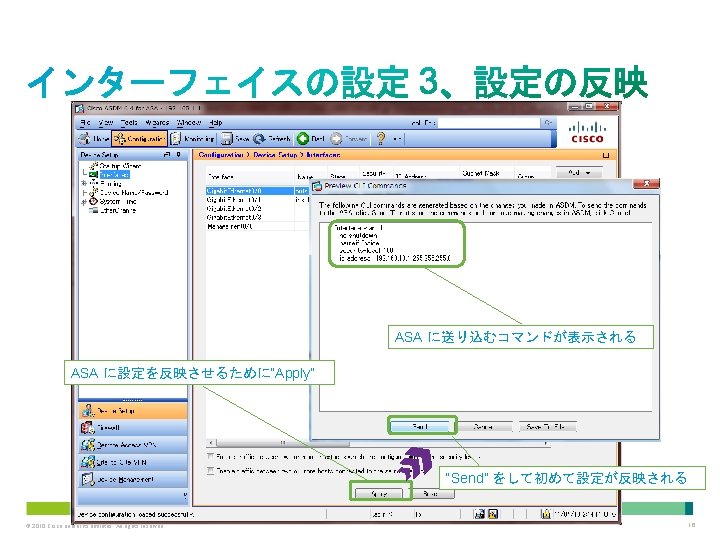Screen dimensions: 720x540
Task: Switch to the Monitoring view
Action: coord(192,138)
